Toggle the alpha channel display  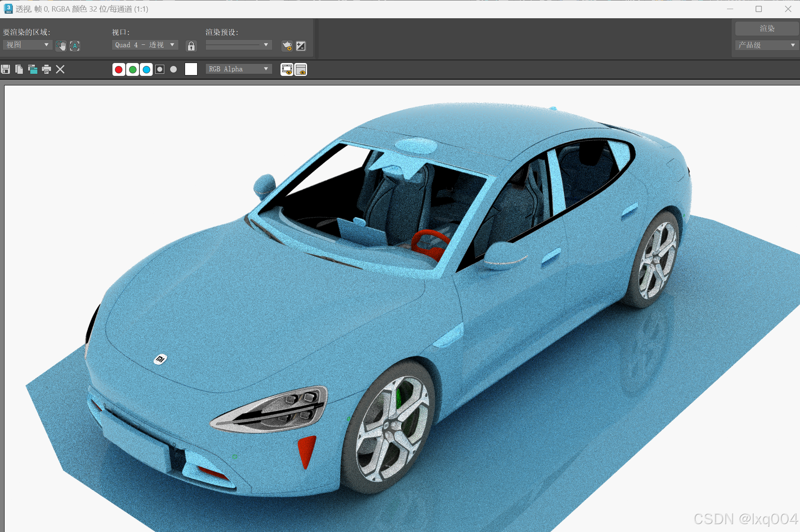point(160,69)
